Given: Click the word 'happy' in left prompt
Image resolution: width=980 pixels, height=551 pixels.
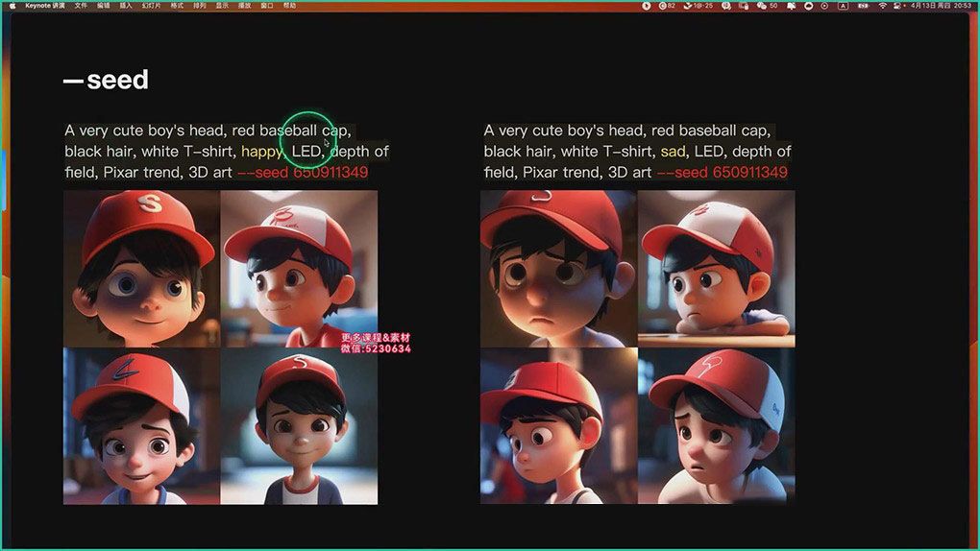Looking at the screenshot, I should pos(261,152).
